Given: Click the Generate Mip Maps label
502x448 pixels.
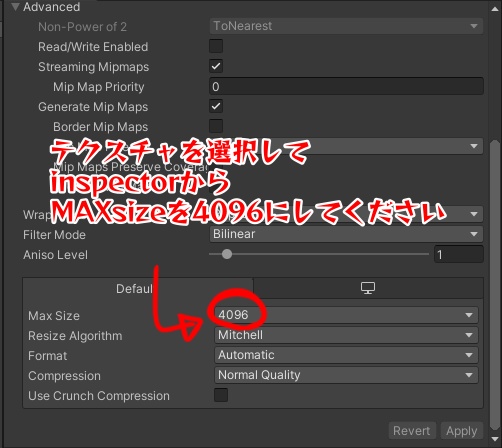Looking at the screenshot, I should click(x=93, y=107).
